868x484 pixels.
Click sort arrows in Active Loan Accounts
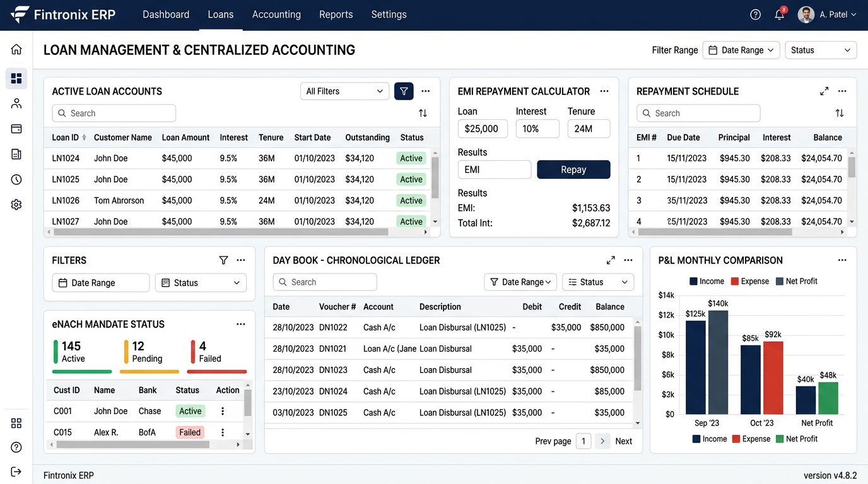[423, 113]
